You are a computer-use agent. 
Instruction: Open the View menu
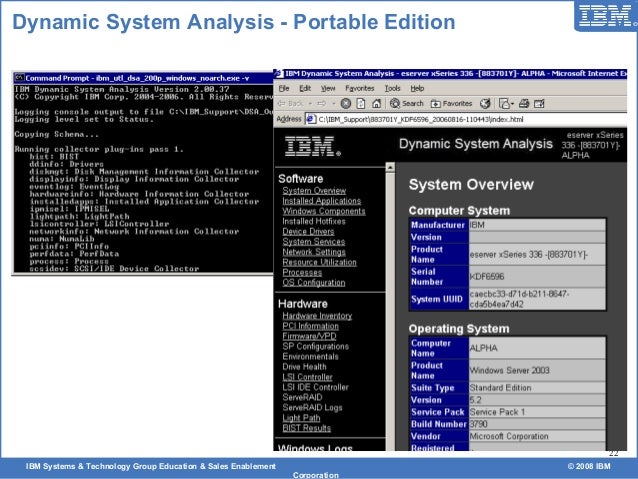pos(328,88)
